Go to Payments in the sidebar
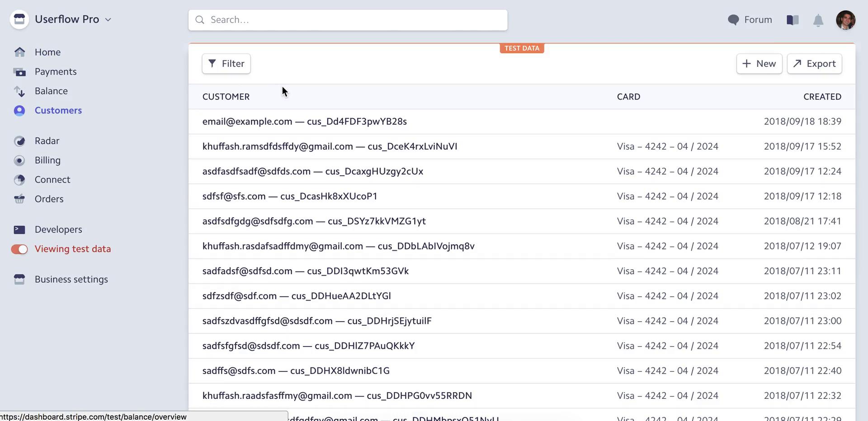868x421 pixels. point(56,71)
